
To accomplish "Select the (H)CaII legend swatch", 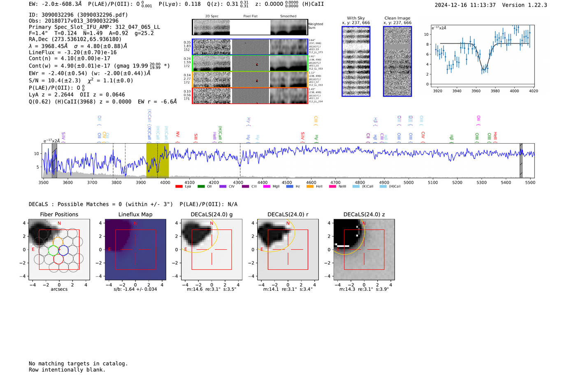I will point(383,186).
